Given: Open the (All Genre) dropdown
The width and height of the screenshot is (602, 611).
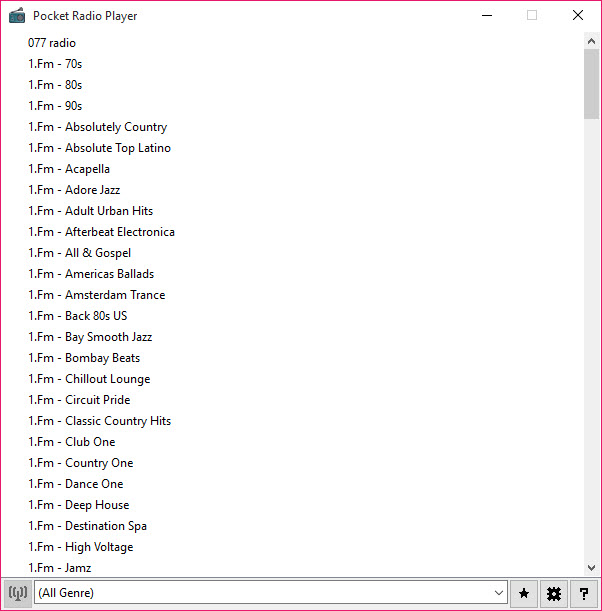Looking at the screenshot, I should pyautogui.click(x=271, y=593).
